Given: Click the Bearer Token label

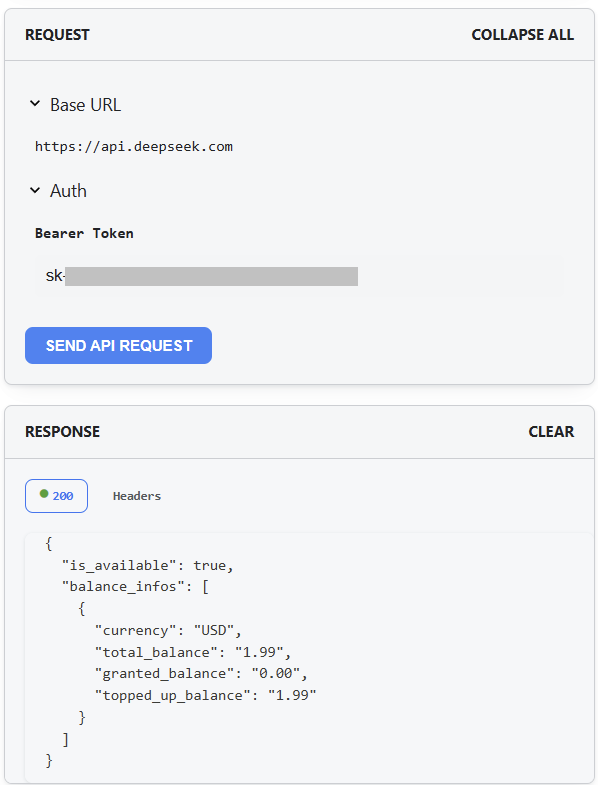Looking at the screenshot, I should (x=84, y=233).
